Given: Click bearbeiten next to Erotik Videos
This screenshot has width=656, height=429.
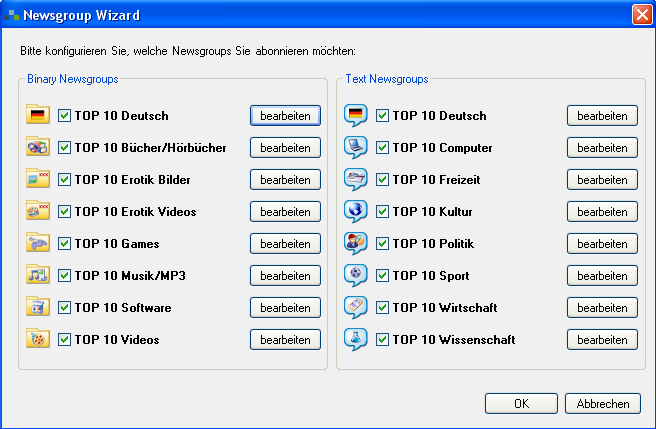Looking at the screenshot, I should 285,211.
